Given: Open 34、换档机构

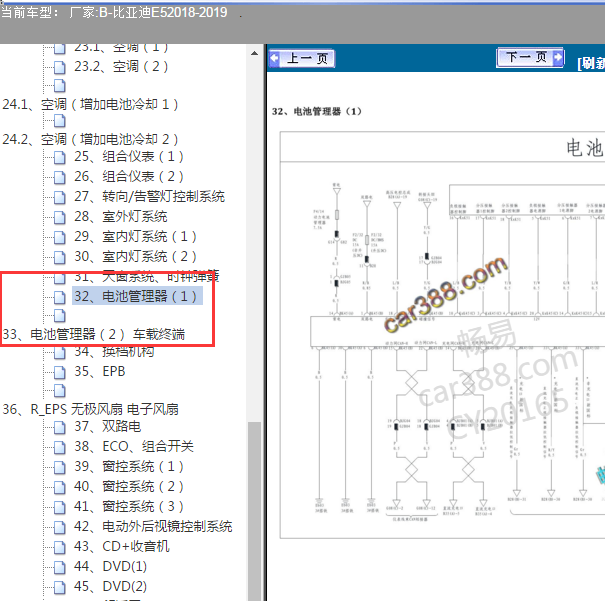Looking at the screenshot, I should tap(114, 351).
